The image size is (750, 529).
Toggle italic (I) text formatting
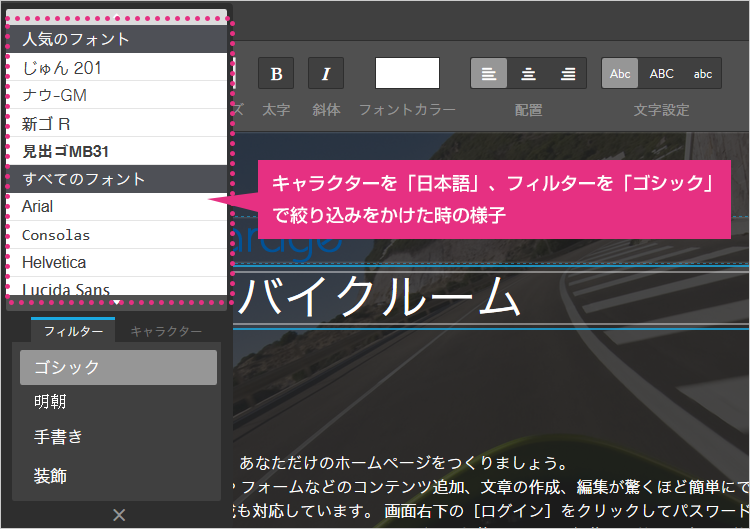tap(326, 73)
